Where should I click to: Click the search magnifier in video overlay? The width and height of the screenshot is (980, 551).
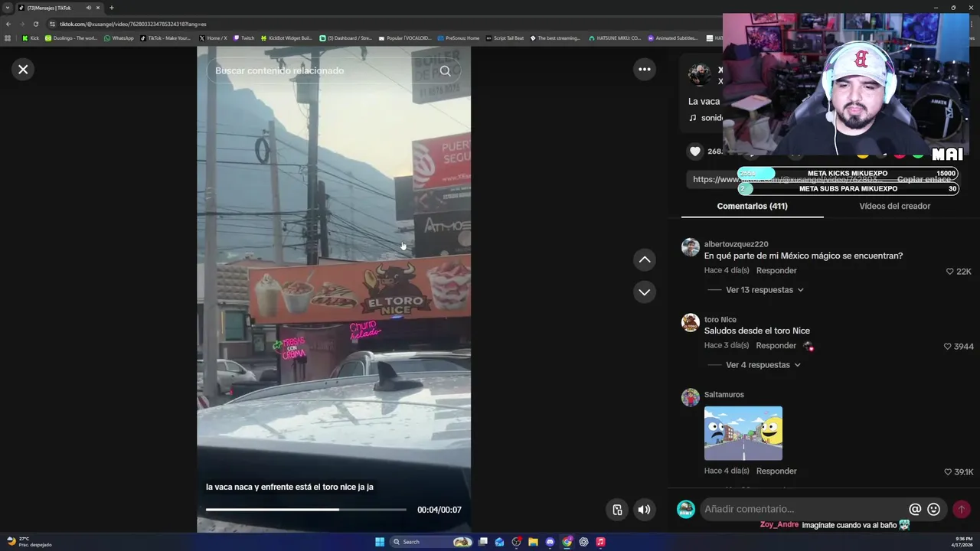445,70
